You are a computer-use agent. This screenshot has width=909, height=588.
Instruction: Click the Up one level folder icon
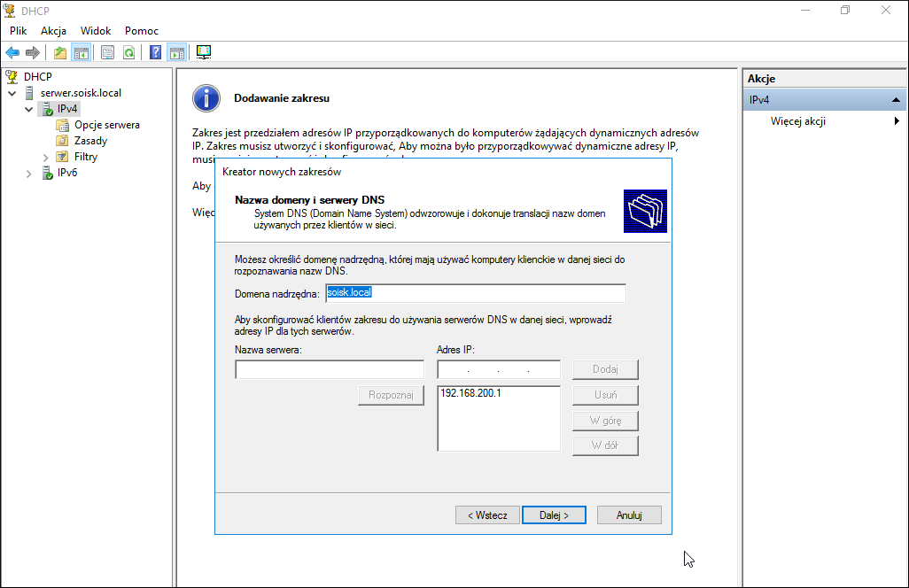(x=59, y=53)
